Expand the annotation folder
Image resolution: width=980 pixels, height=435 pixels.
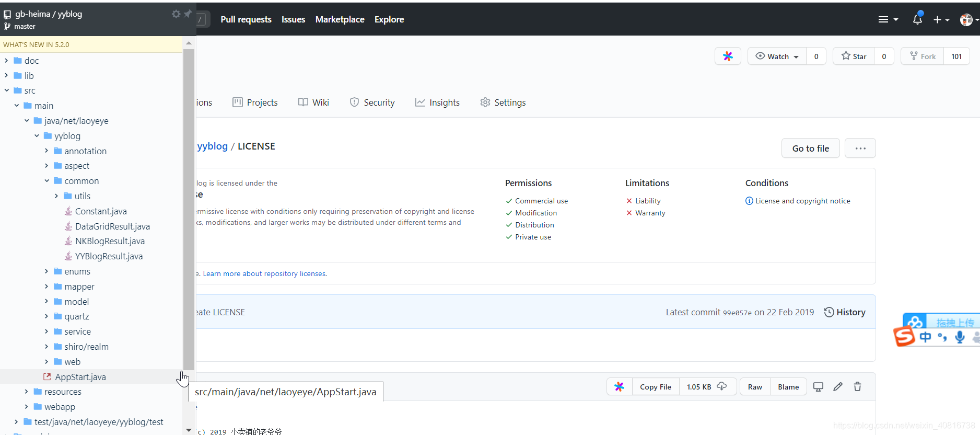tap(46, 151)
